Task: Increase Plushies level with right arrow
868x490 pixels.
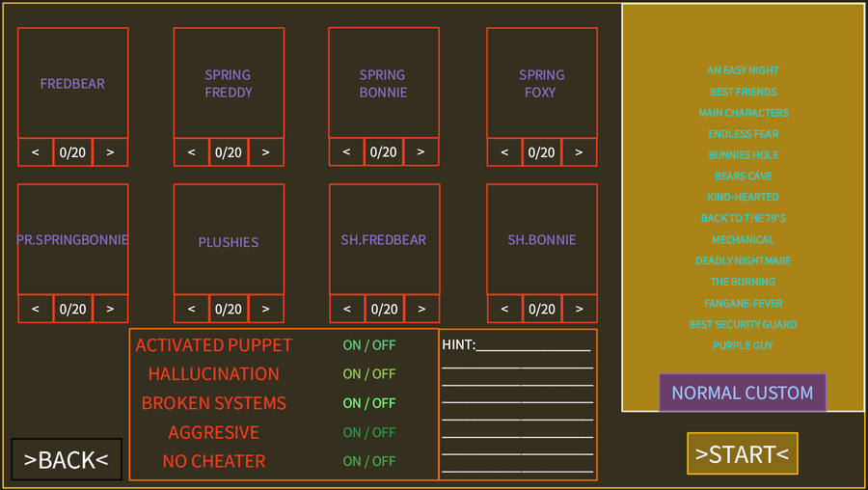Action: [266, 309]
